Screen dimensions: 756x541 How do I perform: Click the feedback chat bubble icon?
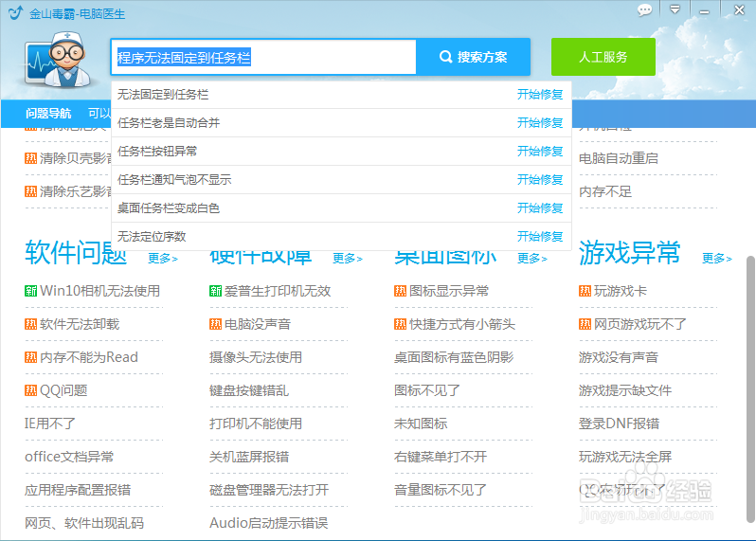pos(644,9)
